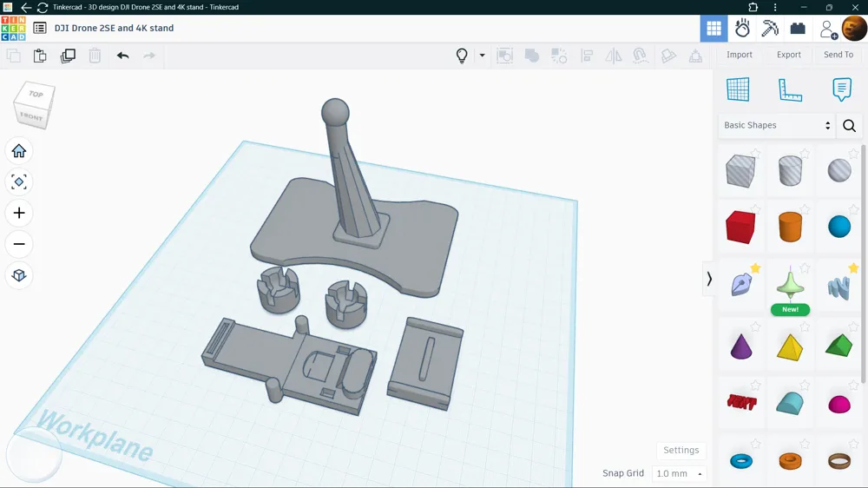Click the Fit all in view button
The height and width of the screenshot is (488, 868).
tap(19, 181)
